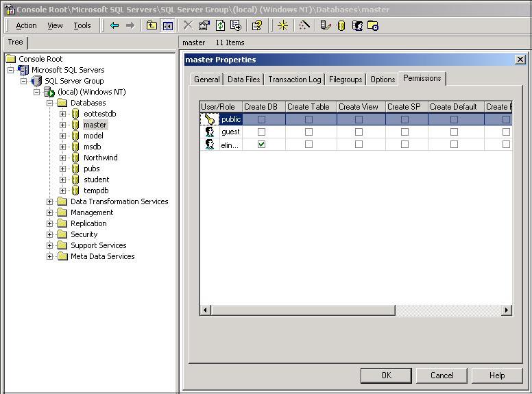This screenshot has height=394, width=532.
Task: Toggle the Show/Hide Console Tree icon
Action: (168, 26)
